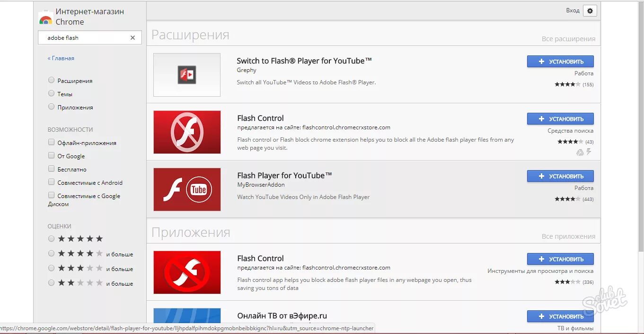
Task: Click star rating of Flash Player for YouTube
Action: pyautogui.click(x=567, y=199)
